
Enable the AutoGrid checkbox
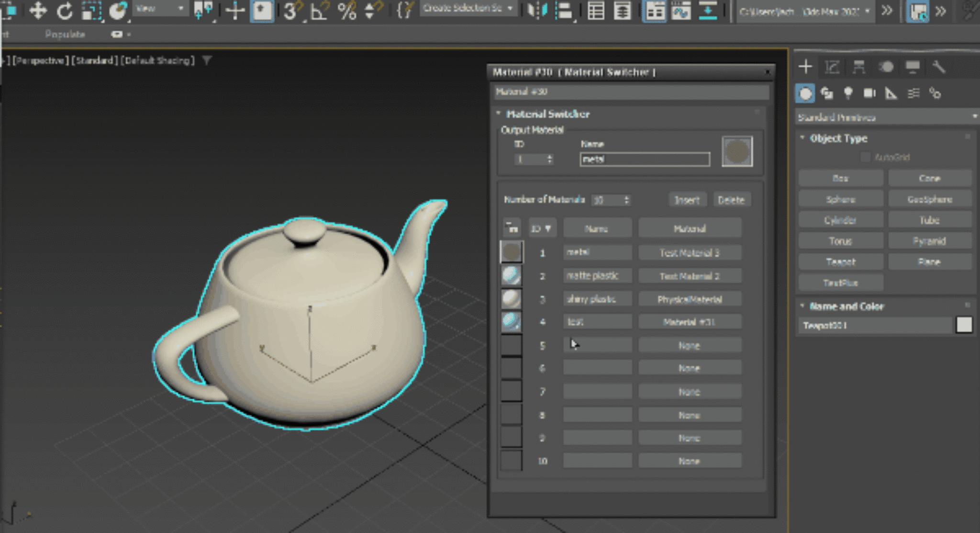coord(866,157)
